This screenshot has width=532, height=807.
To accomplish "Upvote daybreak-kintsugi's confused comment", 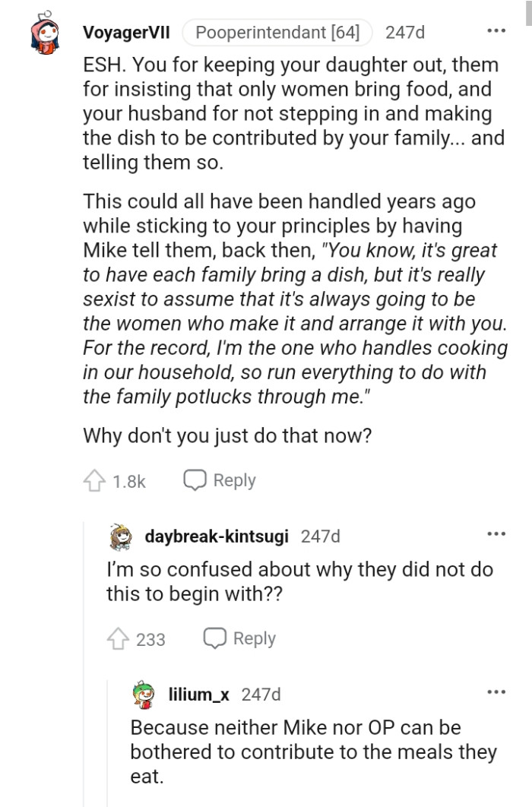I will tap(119, 639).
